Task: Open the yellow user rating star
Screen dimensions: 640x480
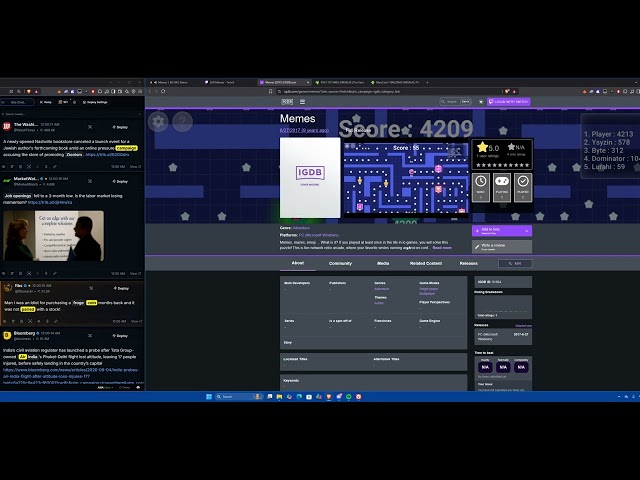Action: (x=482, y=147)
